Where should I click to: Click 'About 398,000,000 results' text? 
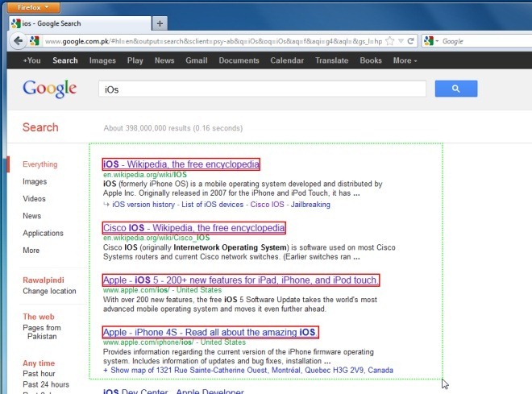173,128
